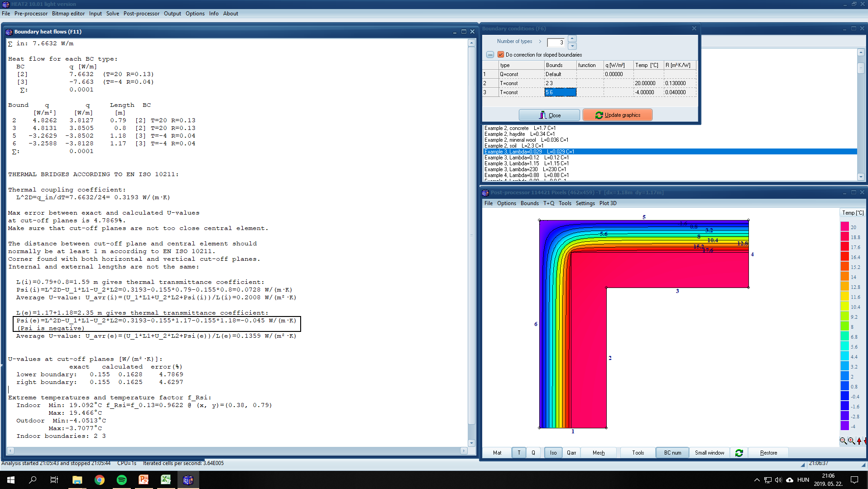Select HEAT2 app icon in taskbar

click(x=188, y=480)
